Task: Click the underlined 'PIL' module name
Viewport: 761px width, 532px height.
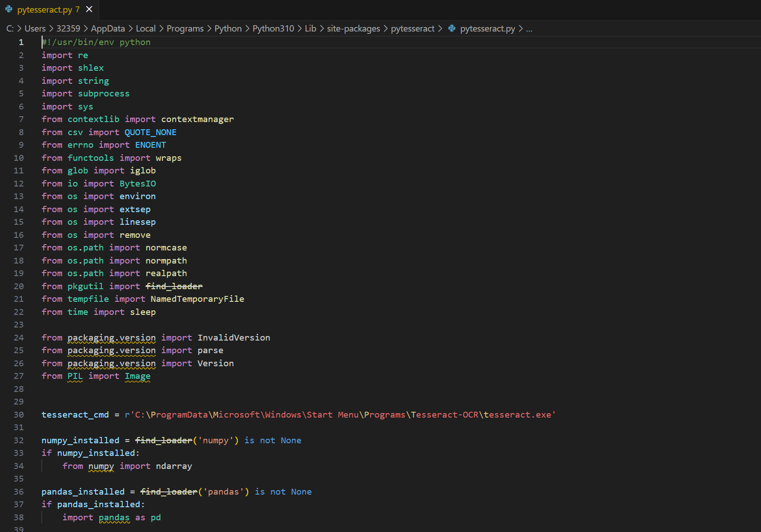Action: [75, 376]
